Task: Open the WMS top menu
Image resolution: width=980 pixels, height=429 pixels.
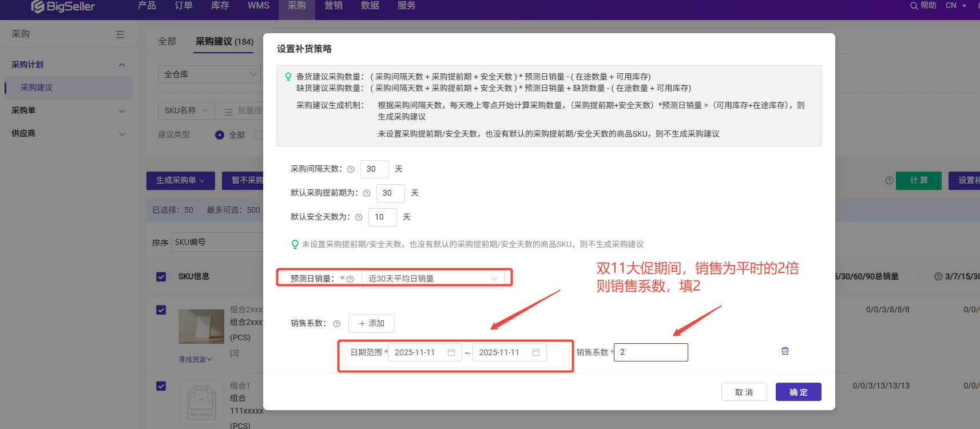Action: [258, 6]
